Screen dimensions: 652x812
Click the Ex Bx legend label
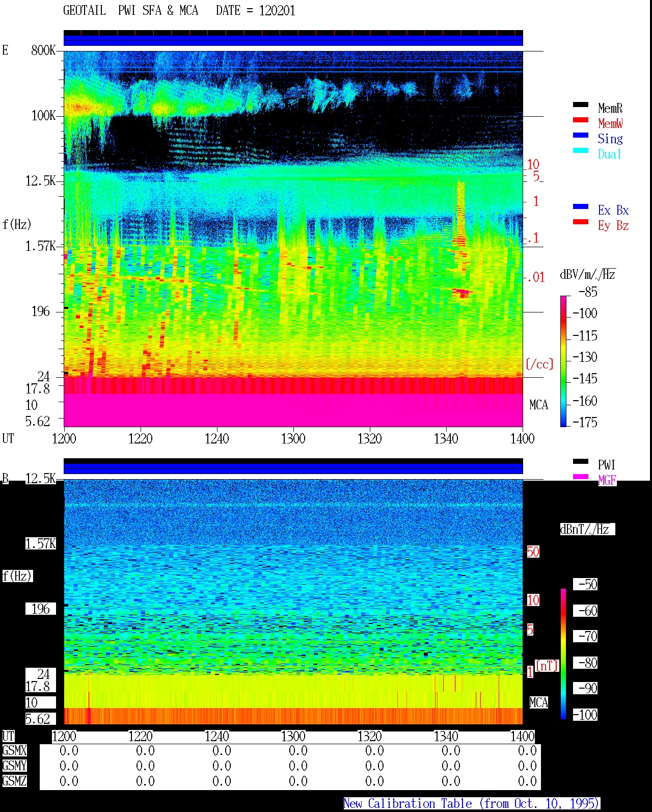coord(613,210)
